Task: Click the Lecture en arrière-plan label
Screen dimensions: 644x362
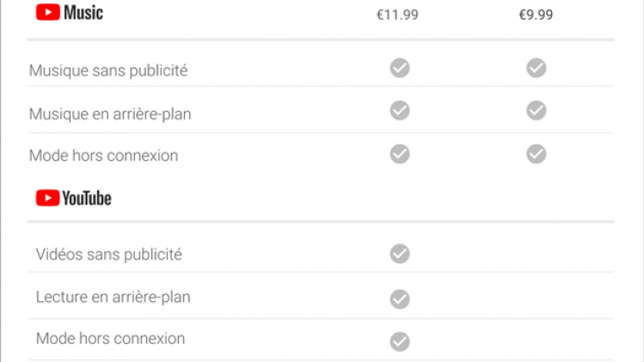Action: (x=113, y=297)
